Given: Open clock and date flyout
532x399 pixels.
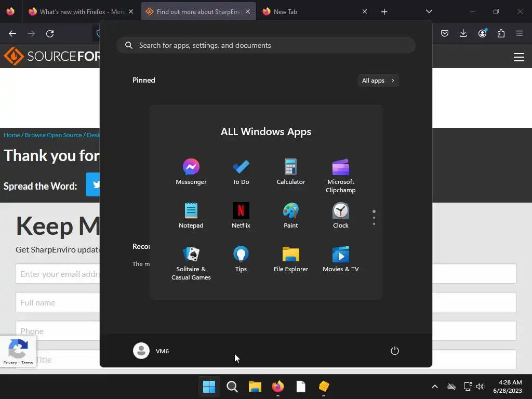Looking at the screenshot, I should point(508,387).
